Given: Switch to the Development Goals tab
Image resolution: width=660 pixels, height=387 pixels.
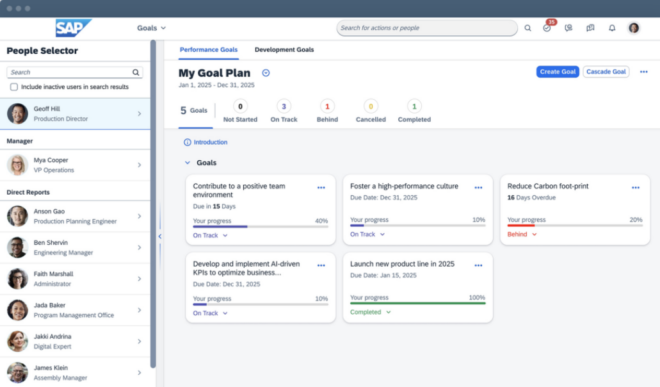Looking at the screenshot, I should [x=284, y=50].
